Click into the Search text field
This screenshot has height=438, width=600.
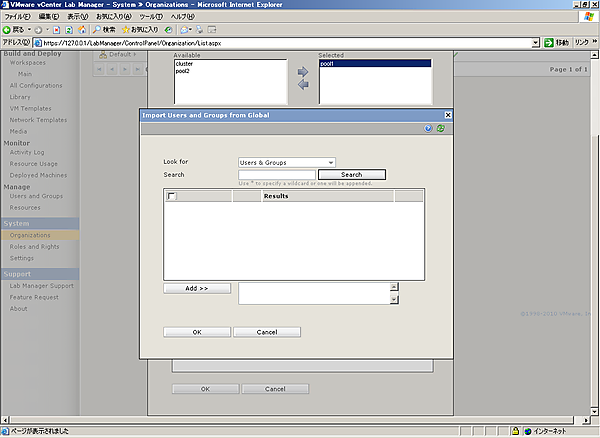[276, 175]
